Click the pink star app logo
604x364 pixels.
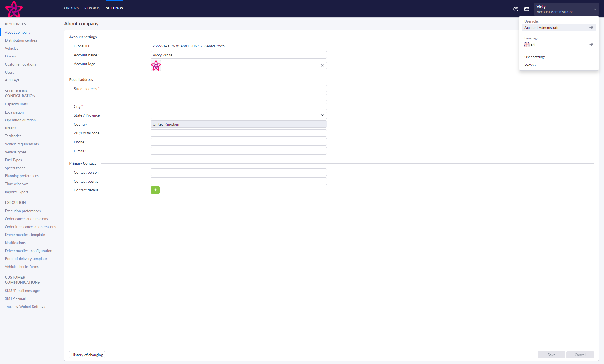pos(14,9)
